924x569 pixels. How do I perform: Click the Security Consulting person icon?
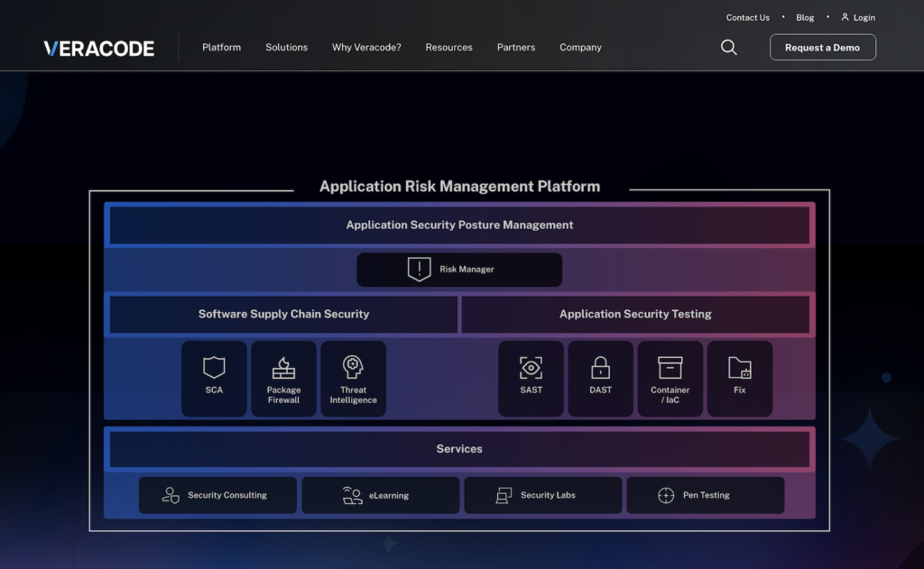click(171, 495)
